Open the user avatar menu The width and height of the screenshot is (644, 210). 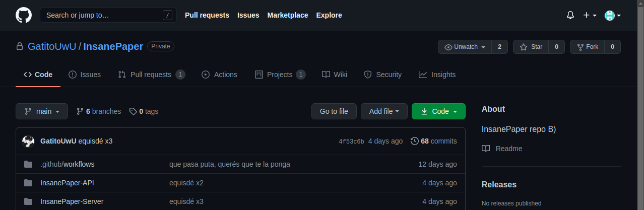tap(612, 15)
